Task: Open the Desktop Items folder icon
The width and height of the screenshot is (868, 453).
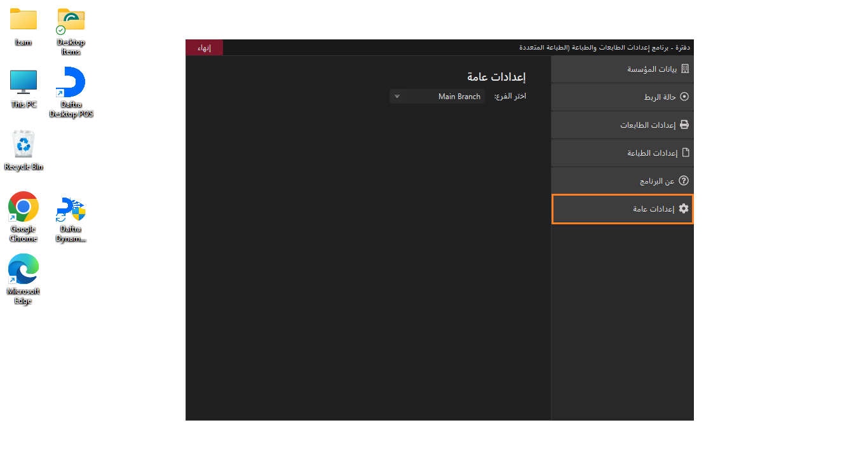Action: (71, 30)
